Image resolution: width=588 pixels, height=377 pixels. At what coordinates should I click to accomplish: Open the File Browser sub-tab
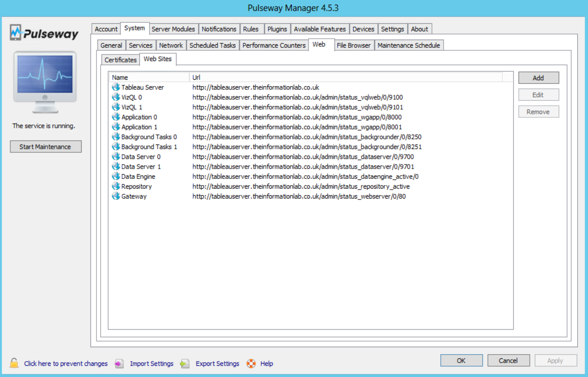pos(354,45)
